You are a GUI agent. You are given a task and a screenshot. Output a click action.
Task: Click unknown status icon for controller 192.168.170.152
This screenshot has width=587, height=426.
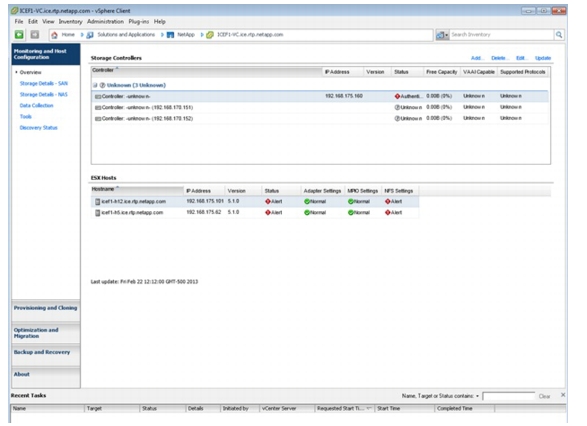[x=397, y=118]
